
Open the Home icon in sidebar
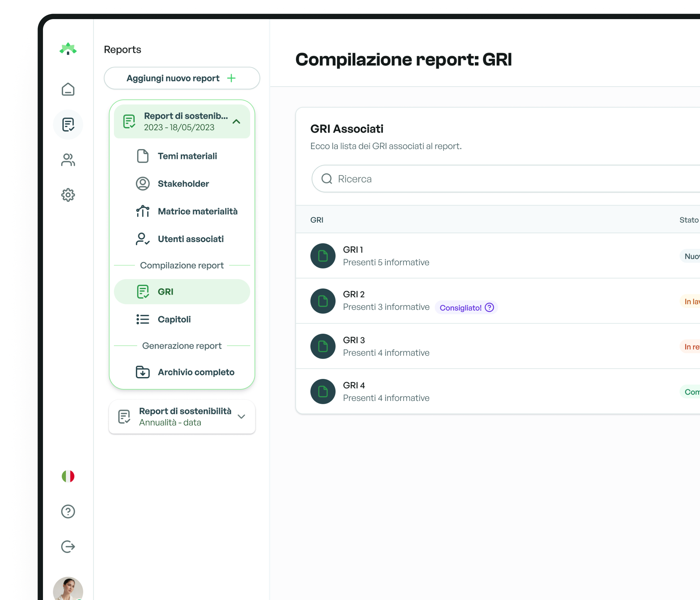(68, 89)
